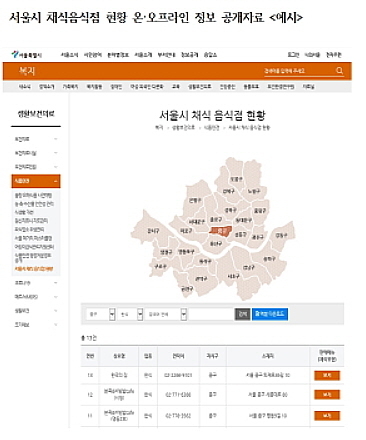Select the 성동구 district on map
Image resolution: width=366 pixels, height=440 pixels.
point(240,235)
